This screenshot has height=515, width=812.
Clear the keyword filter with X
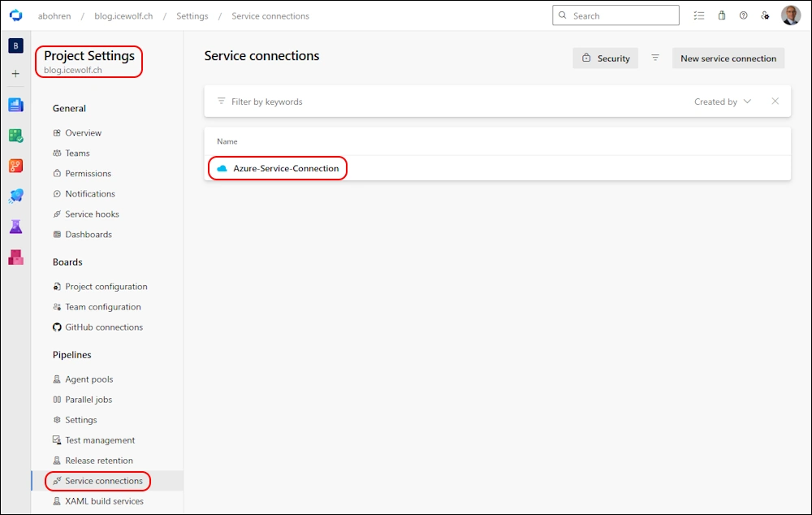(x=775, y=101)
